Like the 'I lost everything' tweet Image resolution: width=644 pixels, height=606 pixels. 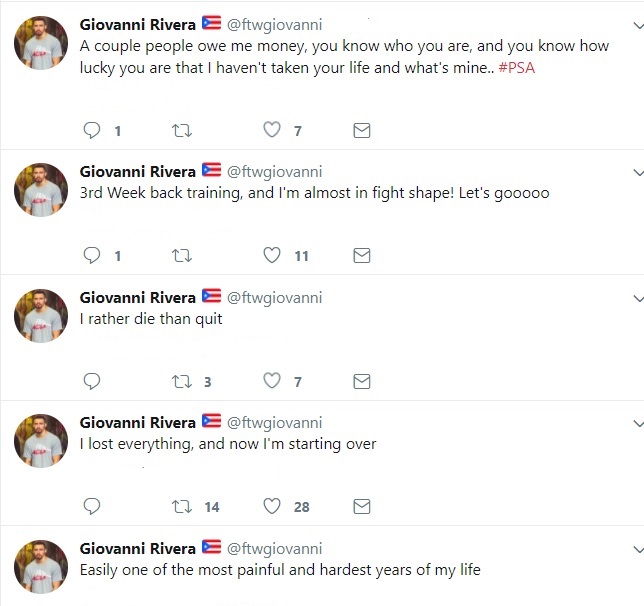click(x=272, y=506)
